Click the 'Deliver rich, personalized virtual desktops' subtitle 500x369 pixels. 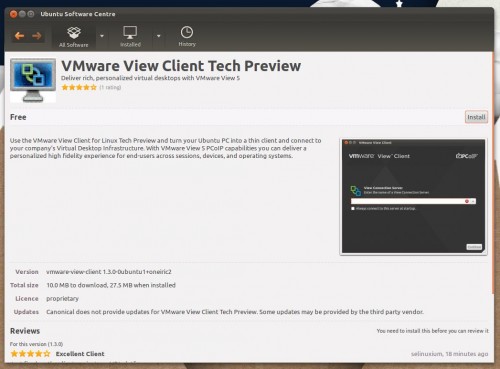tap(150, 78)
